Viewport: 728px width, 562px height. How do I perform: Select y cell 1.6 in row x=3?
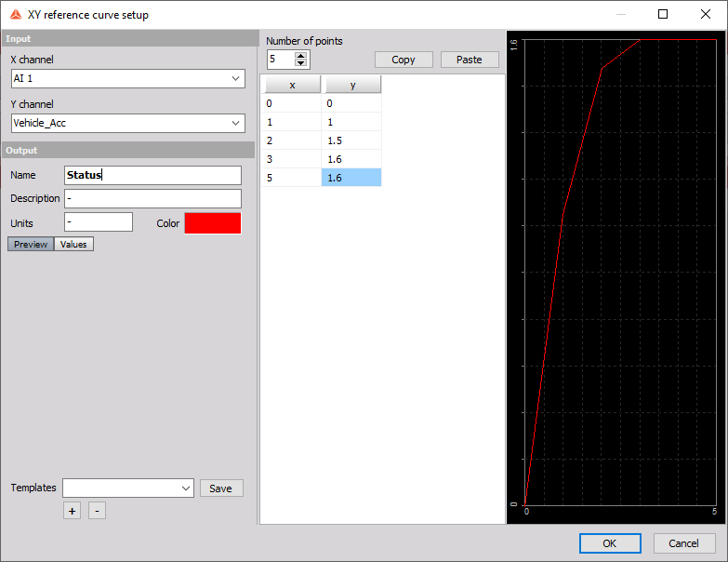coord(351,159)
